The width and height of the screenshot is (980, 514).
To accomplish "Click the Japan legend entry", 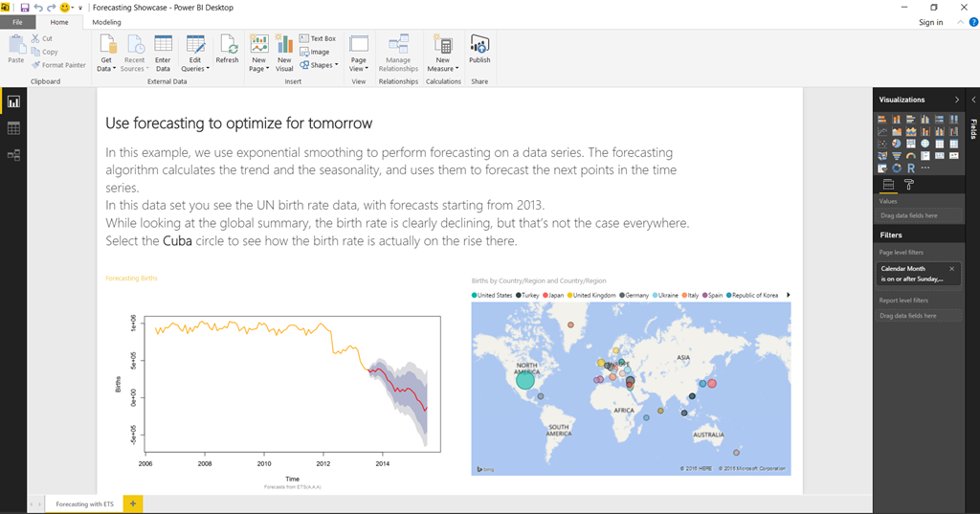I will click(x=553, y=295).
